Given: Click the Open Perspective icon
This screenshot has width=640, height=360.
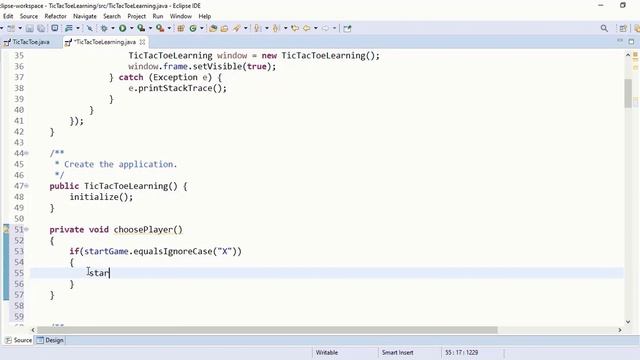Looking at the screenshot, I should coord(623,28).
